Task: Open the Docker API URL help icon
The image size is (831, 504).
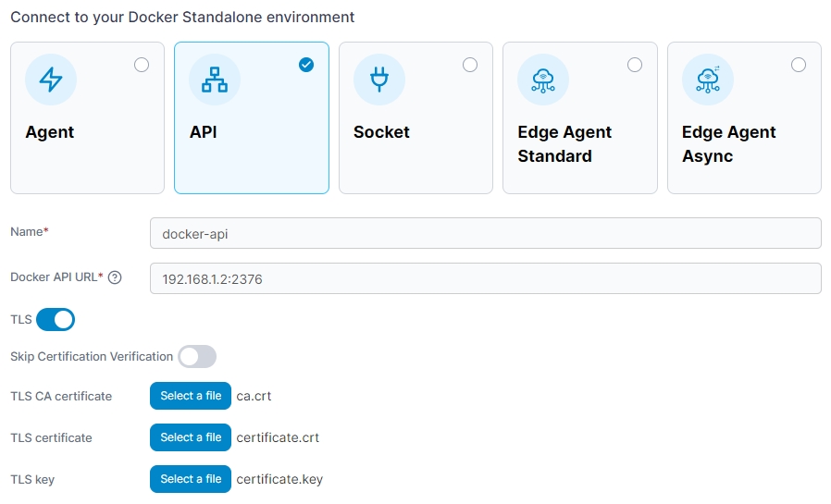Action: (115, 277)
